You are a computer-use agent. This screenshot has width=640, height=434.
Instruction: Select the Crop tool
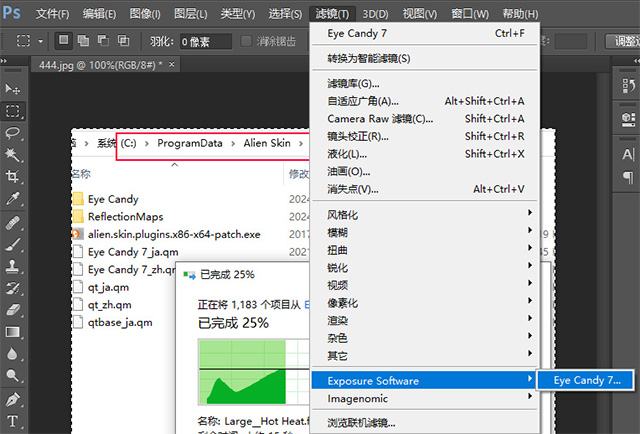[13, 177]
